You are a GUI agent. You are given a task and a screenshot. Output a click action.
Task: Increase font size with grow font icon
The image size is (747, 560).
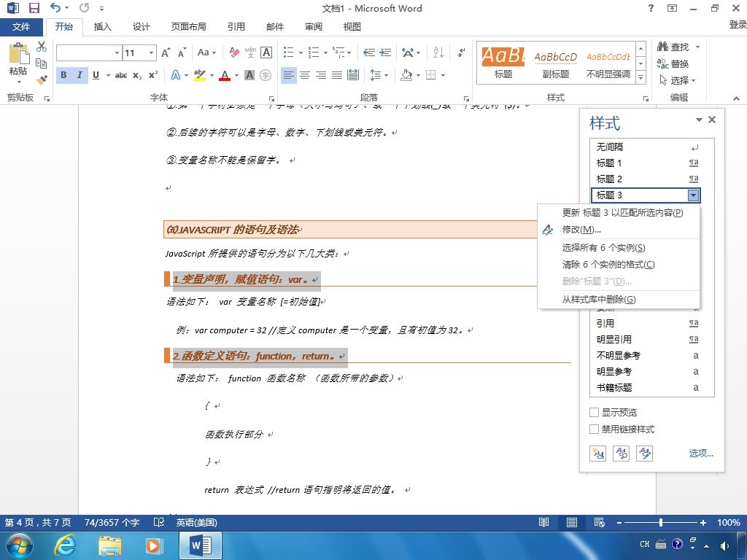point(166,52)
